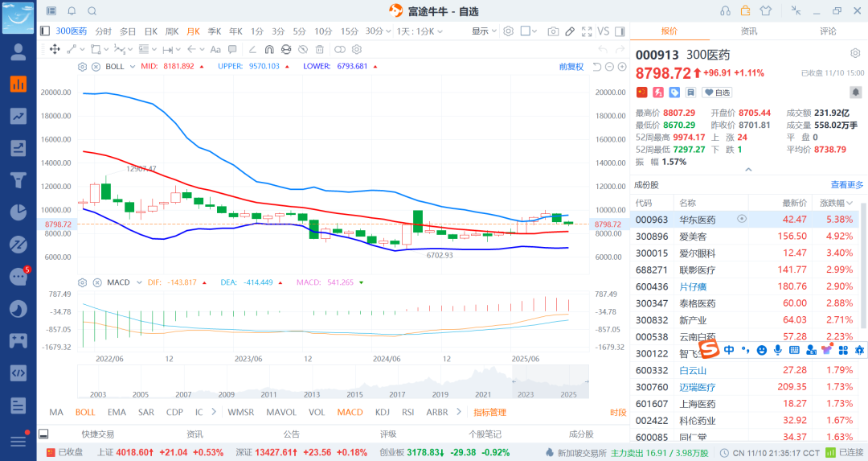Select the 周K weekly chart period
This screenshot has height=461, width=868.
coord(171,31)
